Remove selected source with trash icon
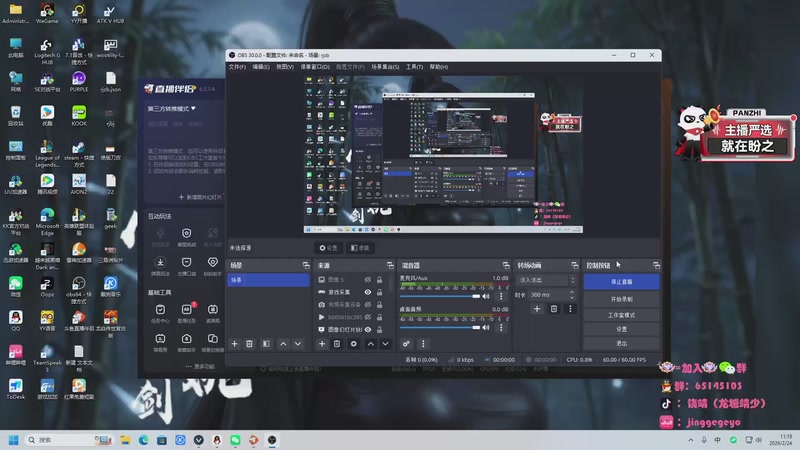The width and height of the screenshot is (800, 450). pos(337,344)
